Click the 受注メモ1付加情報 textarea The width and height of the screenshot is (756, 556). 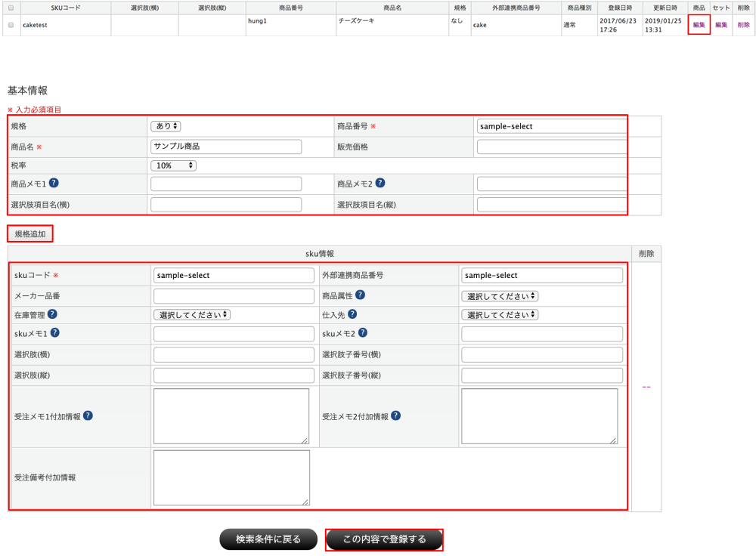[231, 416]
